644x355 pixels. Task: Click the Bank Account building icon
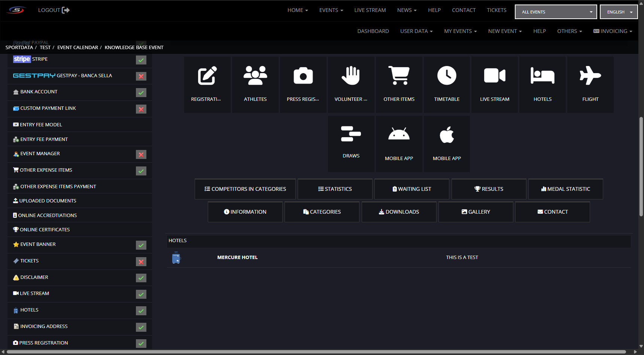pos(16,92)
